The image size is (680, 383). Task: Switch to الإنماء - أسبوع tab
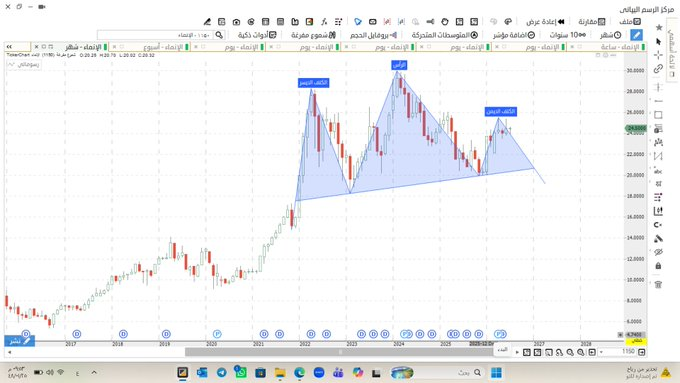click(x=163, y=46)
